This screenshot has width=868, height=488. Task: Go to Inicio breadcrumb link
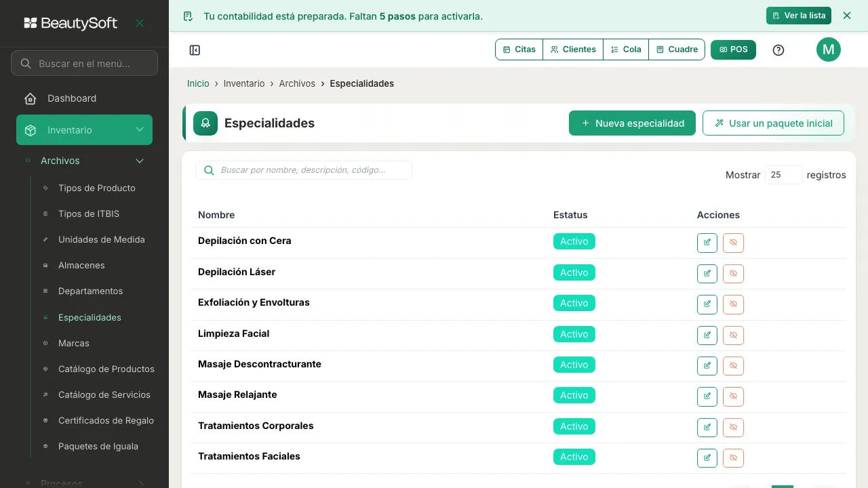coord(198,83)
